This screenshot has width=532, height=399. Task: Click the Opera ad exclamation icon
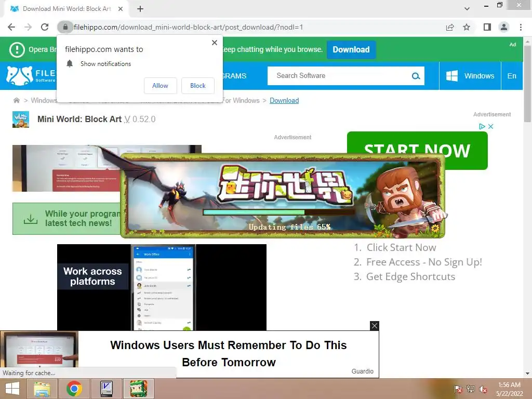17,49
